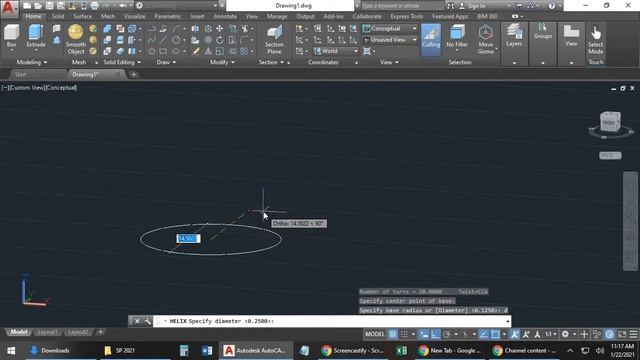Click the Extrude tool

36,37
